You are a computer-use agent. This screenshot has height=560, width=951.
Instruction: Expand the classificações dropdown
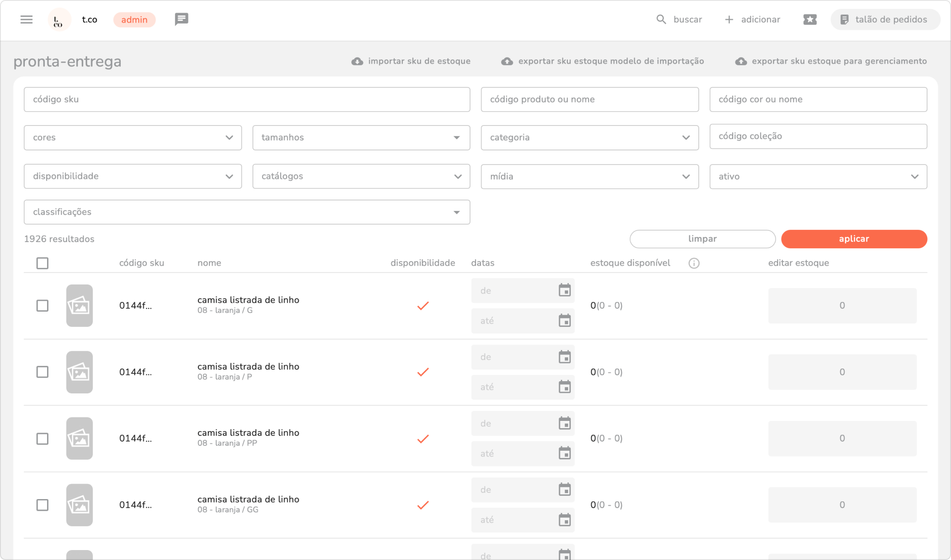pyautogui.click(x=247, y=212)
